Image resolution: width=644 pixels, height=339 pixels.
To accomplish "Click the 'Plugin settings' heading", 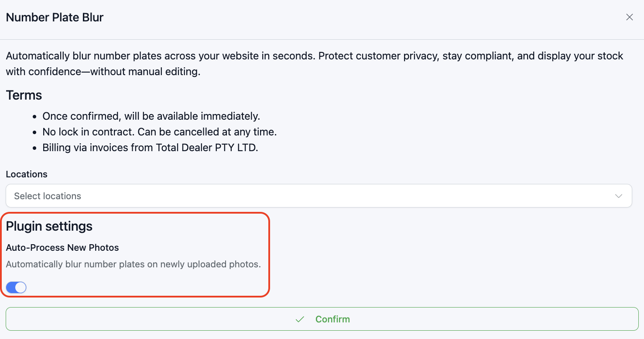I will point(49,226).
